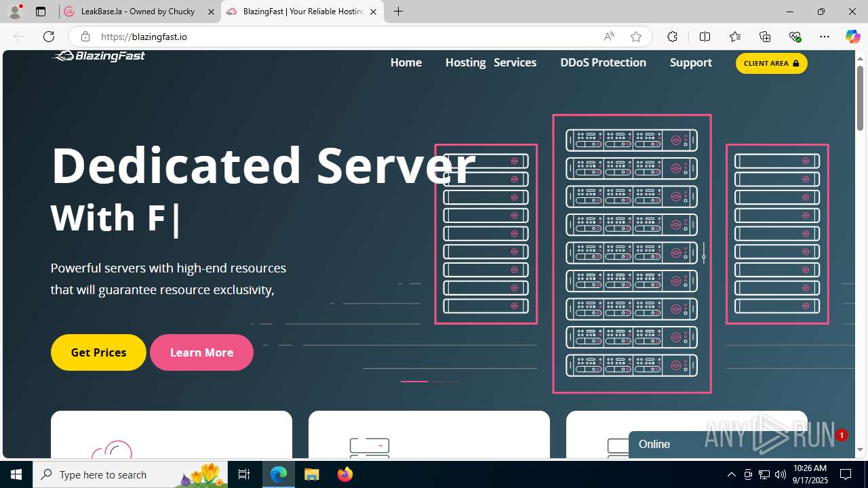Open Task View in the taskbar

(244, 474)
